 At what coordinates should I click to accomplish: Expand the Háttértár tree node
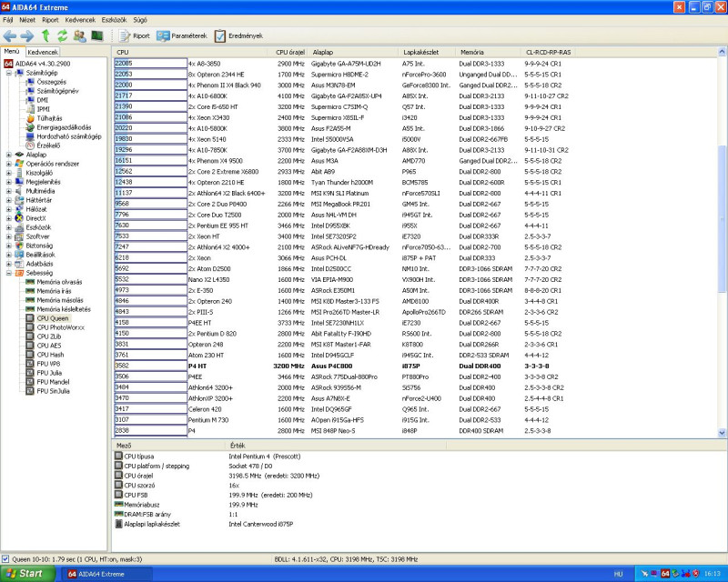tap(9, 200)
